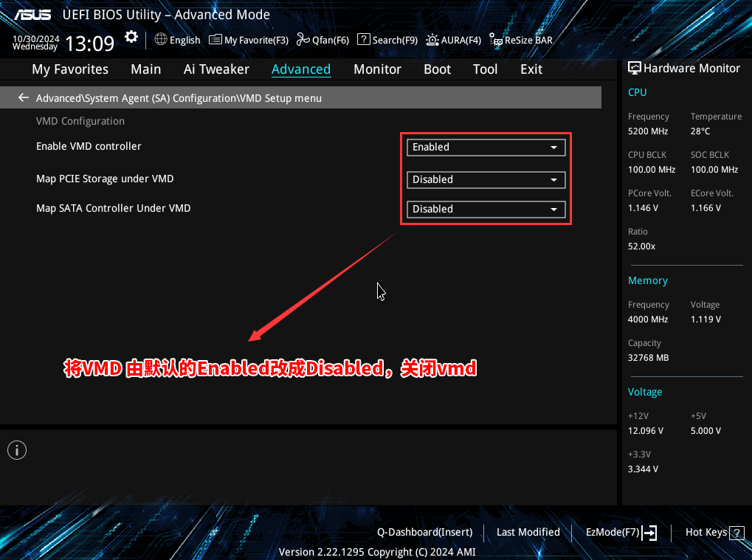
Task: Click the Hardware Monitor display icon
Action: pos(634,68)
